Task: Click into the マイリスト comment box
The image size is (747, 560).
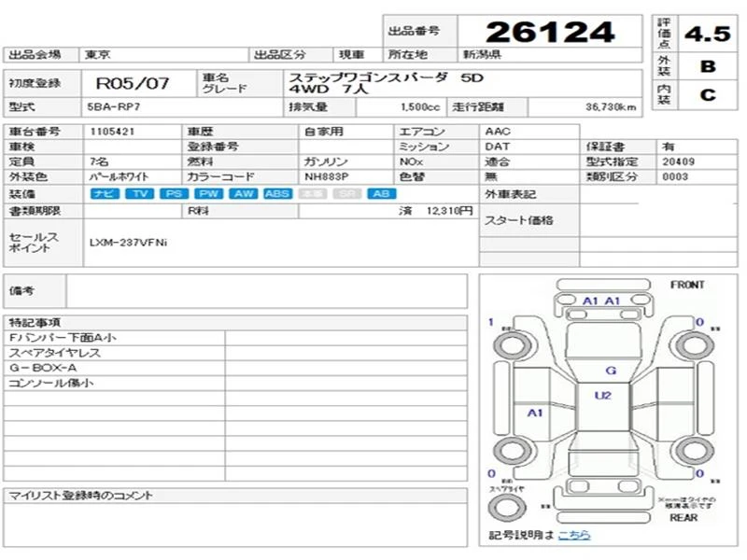Action: pyautogui.click(x=235, y=525)
